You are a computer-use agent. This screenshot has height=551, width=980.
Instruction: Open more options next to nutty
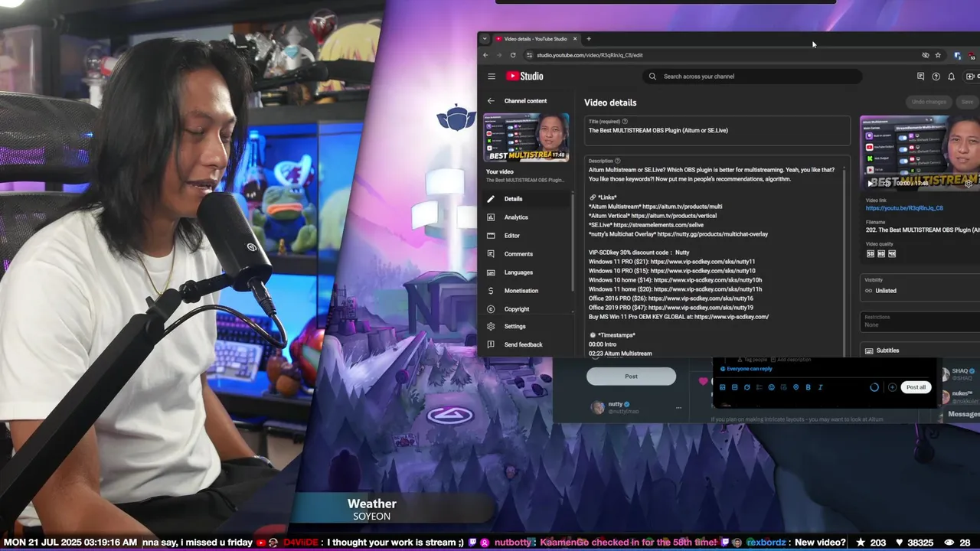(678, 407)
